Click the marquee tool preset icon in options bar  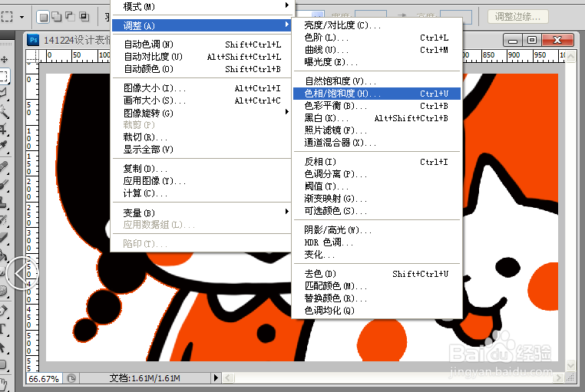[7, 16]
